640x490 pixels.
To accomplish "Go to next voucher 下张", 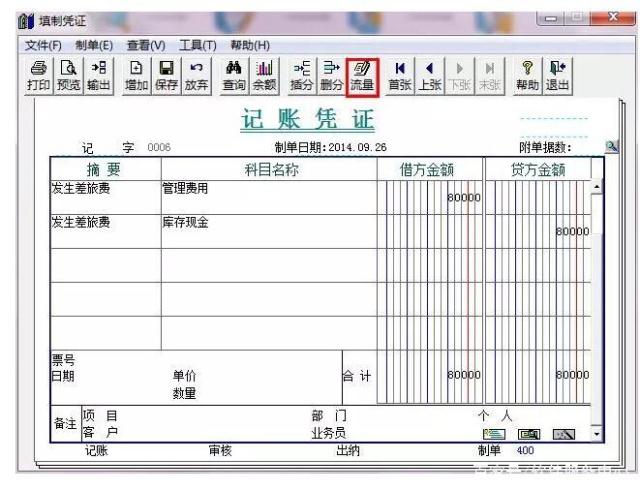I will point(460,76).
